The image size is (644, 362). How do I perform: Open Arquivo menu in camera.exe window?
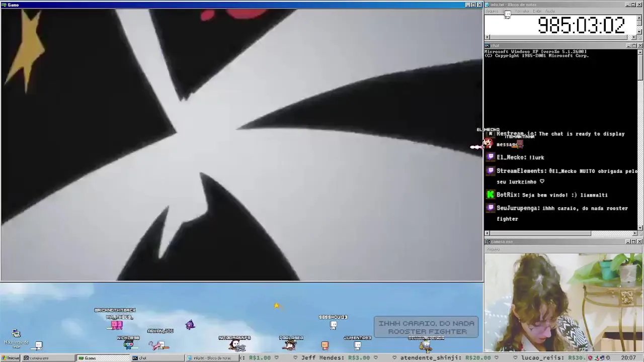(x=493, y=249)
